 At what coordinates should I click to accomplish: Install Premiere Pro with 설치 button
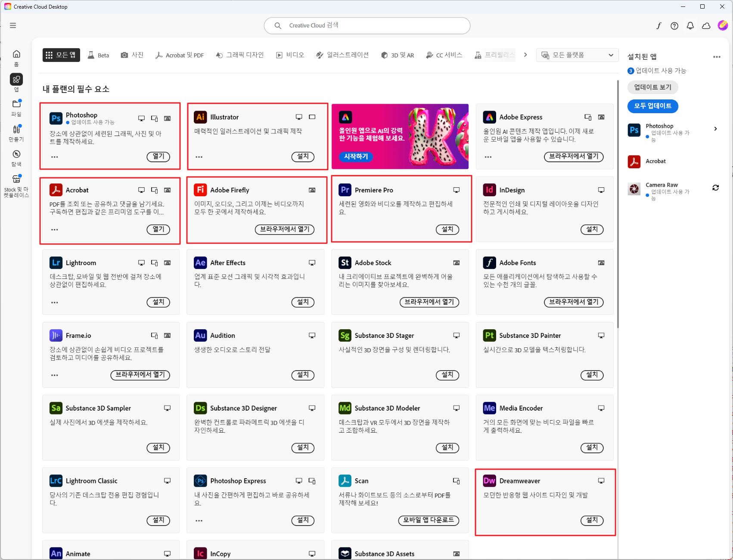click(x=447, y=229)
